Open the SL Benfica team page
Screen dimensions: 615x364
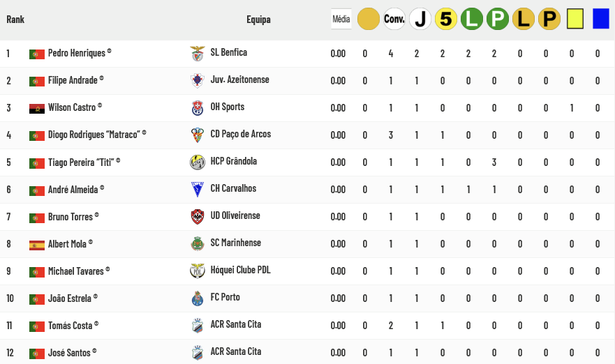(229, 52)
